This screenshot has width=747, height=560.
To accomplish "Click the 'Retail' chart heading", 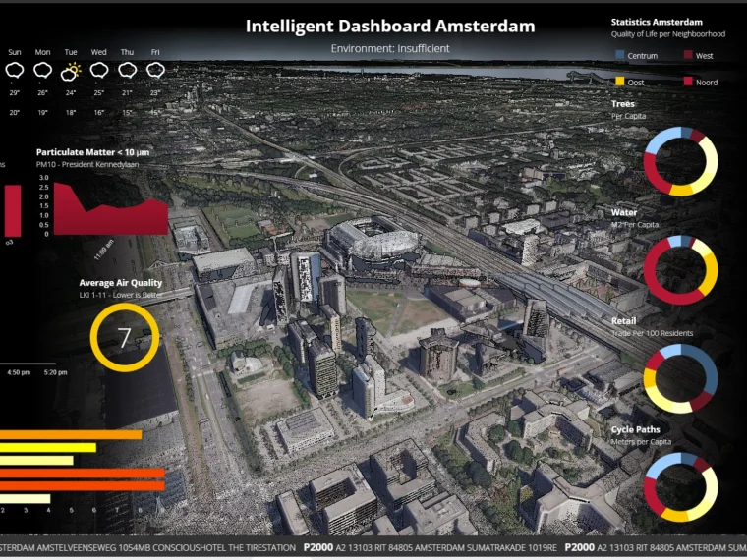I will (623, 321).
